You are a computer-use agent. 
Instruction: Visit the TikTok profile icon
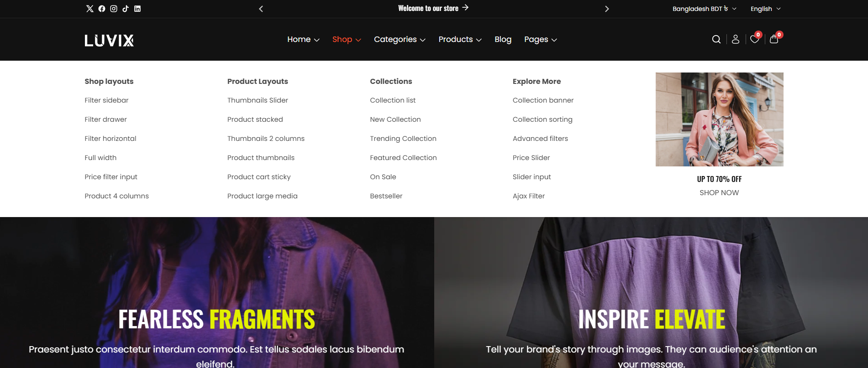coord(126,9)
